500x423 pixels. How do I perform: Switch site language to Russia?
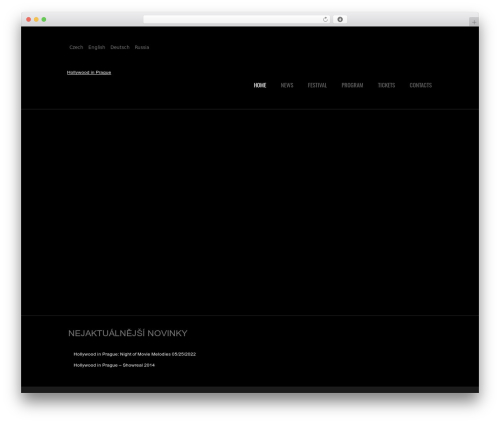142,47
